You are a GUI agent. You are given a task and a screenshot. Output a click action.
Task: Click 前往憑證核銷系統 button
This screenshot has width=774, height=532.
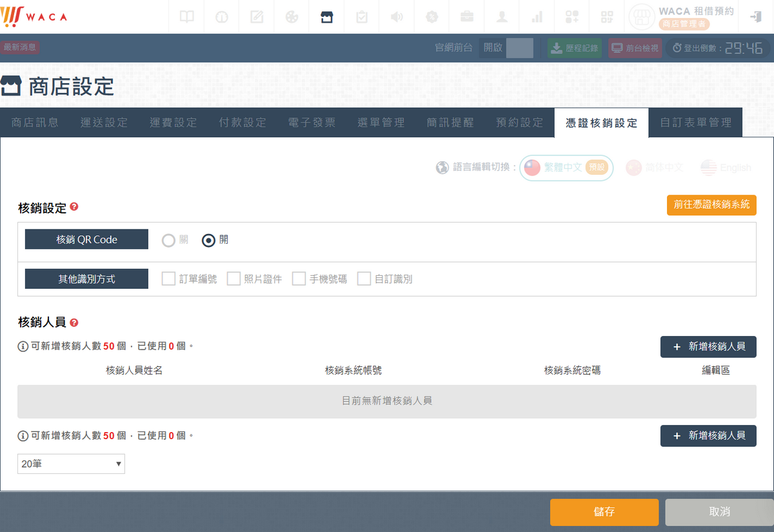(711, 204)
